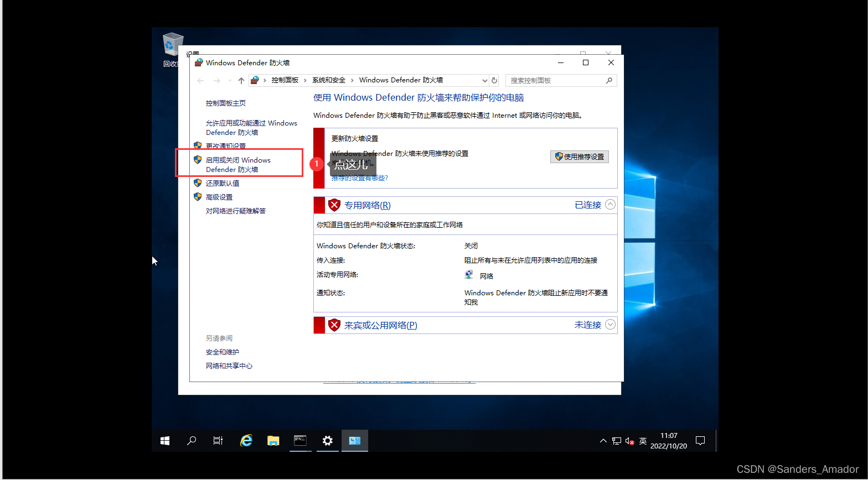Click the muted volume tray icon

click(x=629, y=441)
